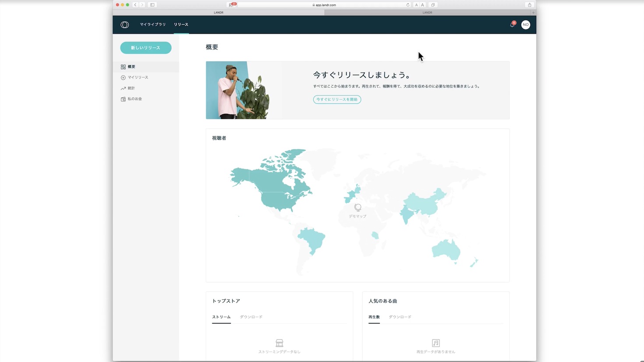Click the 私のお金 wallet icon
The width and height of the screenshot is (644, 362).
tap(123, 99)
